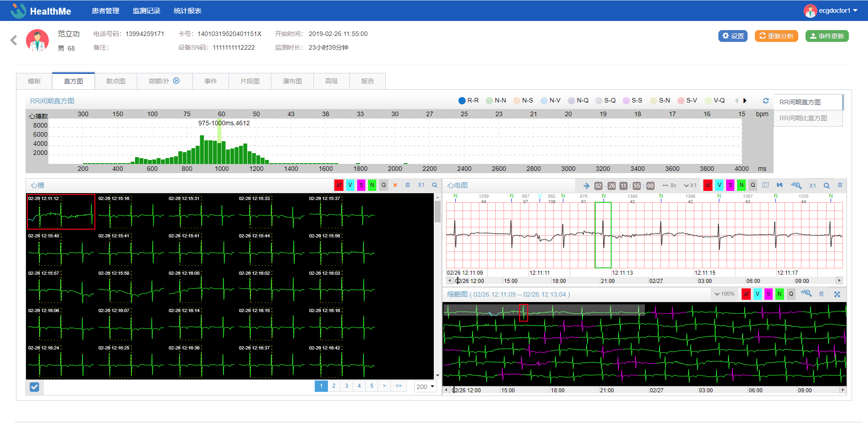Click the trash icon in the ECG toolbar
Screen dimensions: 868x426
(x=840, y=185)
